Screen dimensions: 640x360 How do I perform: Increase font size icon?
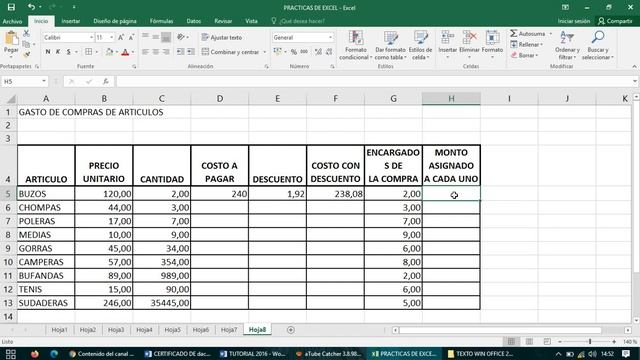coord(121,37)
